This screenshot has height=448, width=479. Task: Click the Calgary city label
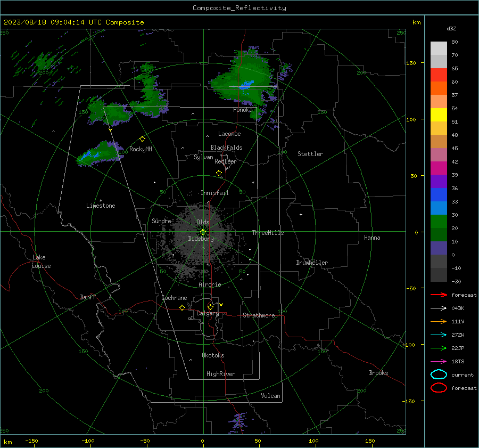[208, 313]
